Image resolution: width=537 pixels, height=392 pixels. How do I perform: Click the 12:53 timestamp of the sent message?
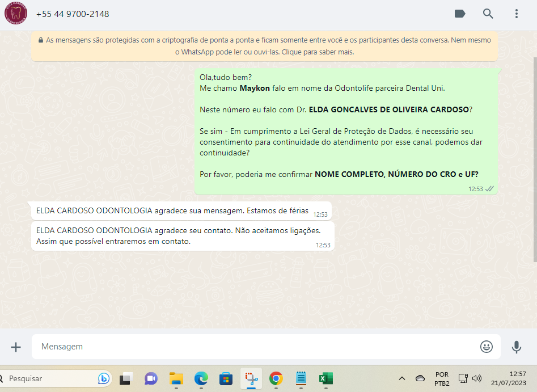click(x=475, y=189)
